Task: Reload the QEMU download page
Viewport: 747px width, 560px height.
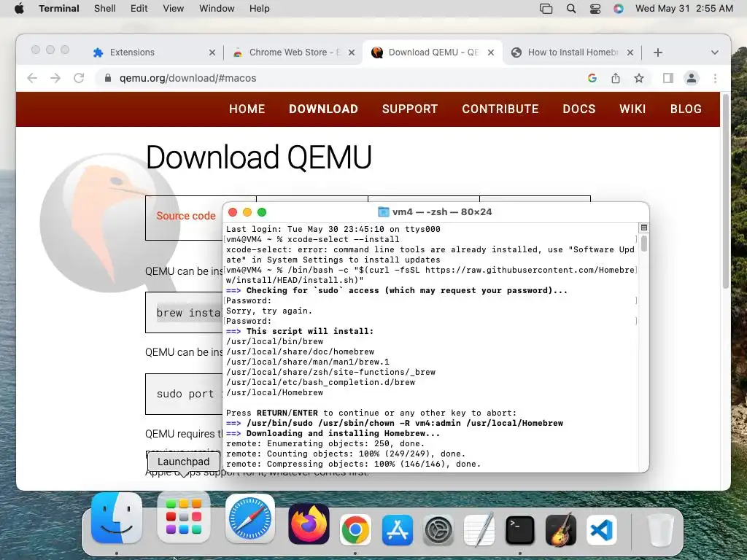Action: 79,78
